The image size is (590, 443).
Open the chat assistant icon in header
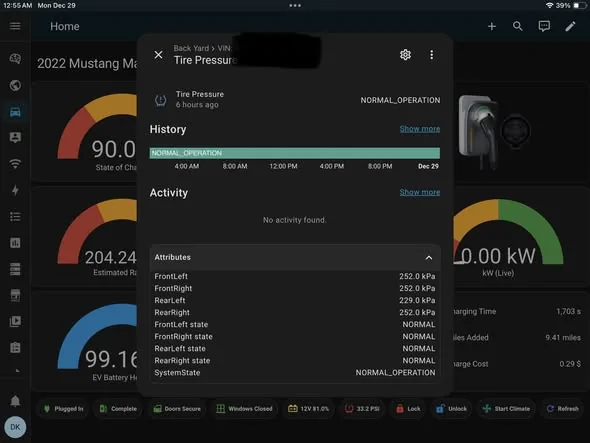click(x=544, y=26)
